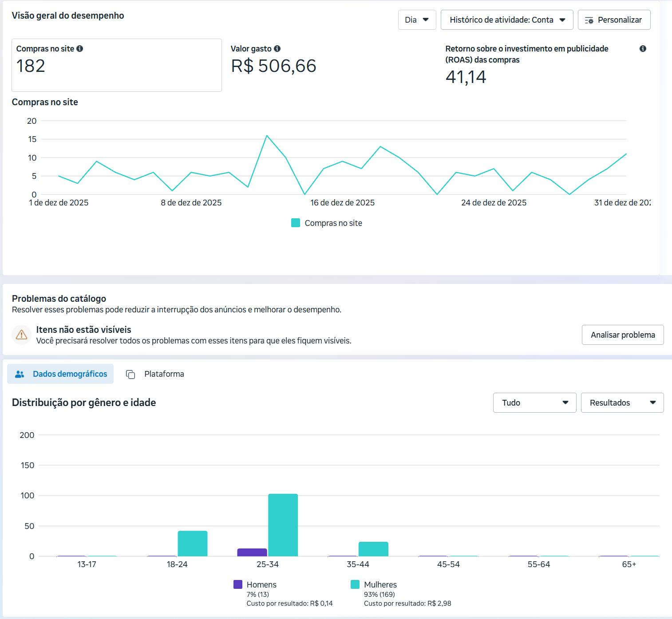Click info icon beside Valor gasto

coord(277,49)
